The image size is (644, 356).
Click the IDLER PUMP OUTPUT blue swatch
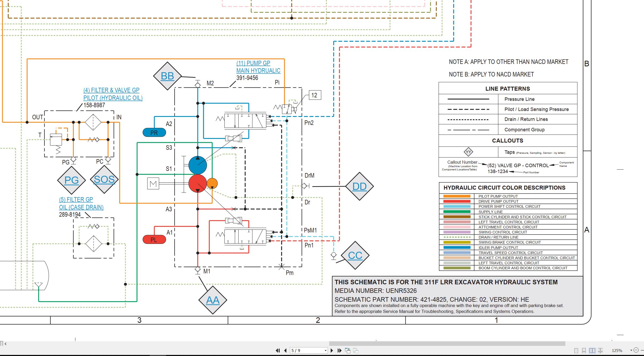tap(457, 248)
